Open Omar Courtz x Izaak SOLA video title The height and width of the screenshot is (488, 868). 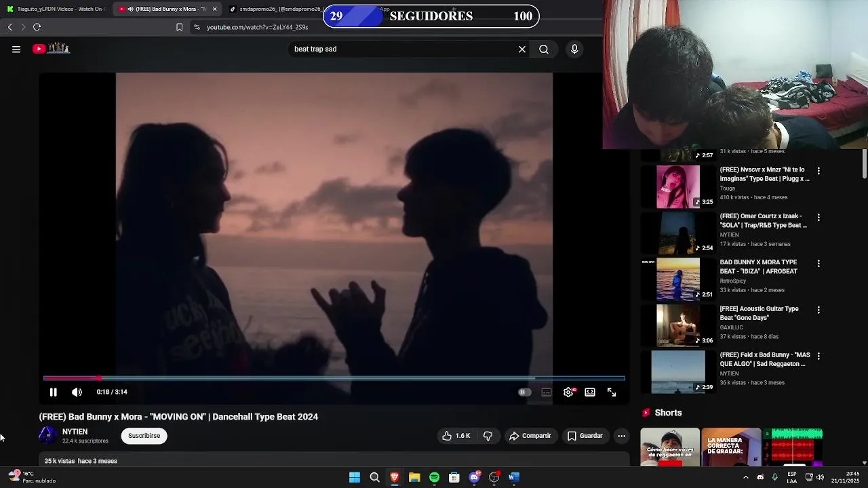click(x=764, y=220)
